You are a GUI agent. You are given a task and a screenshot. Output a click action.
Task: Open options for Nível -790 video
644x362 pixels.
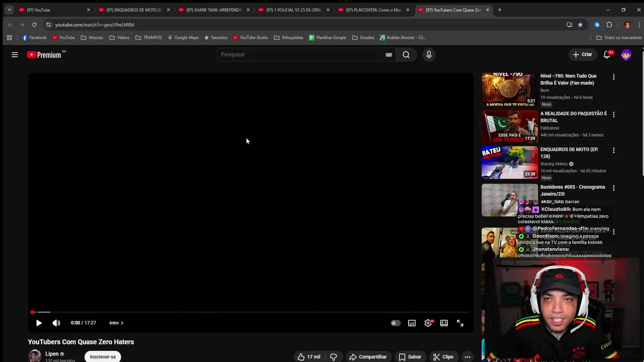[x=613, y=77]
